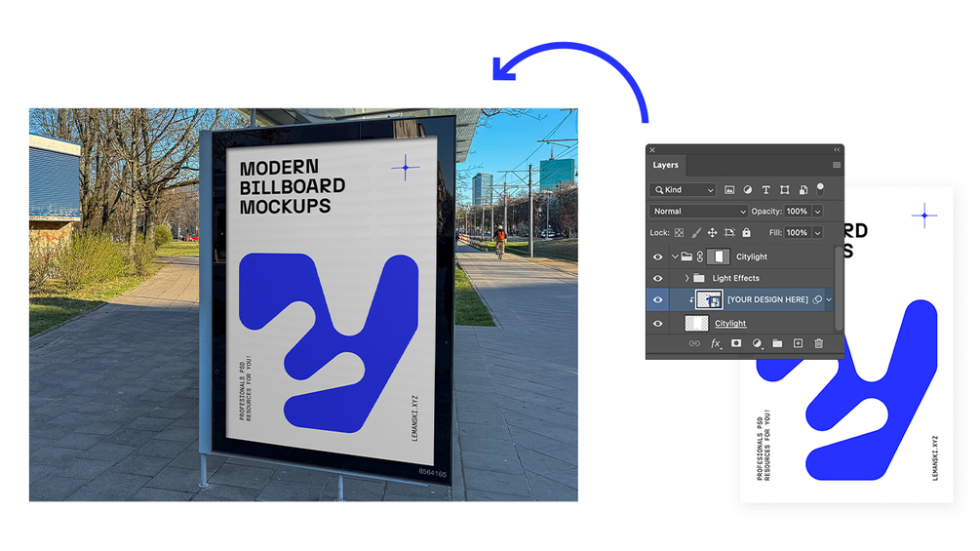Open Normal blend mode dropdown
The width and height of the screenshot is (980, 551).
tap(698, 212)
